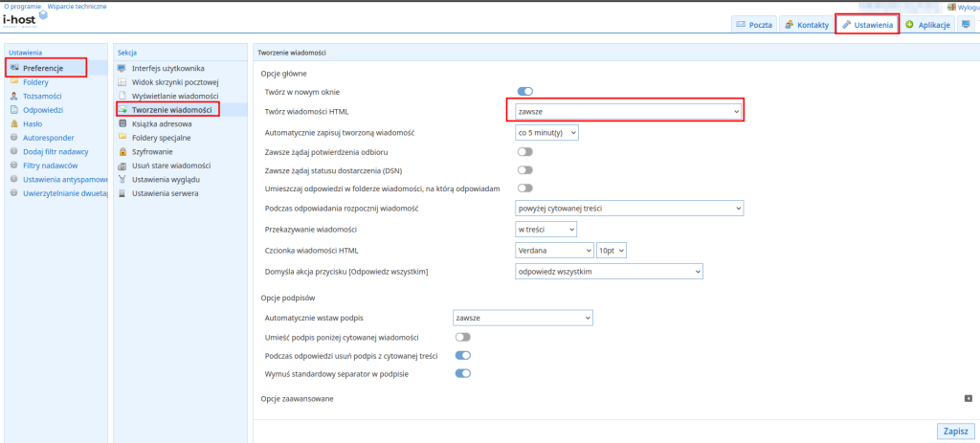Click the Hasło lock icon in sidebar
The image size is (980, 443).
(13, 123)
